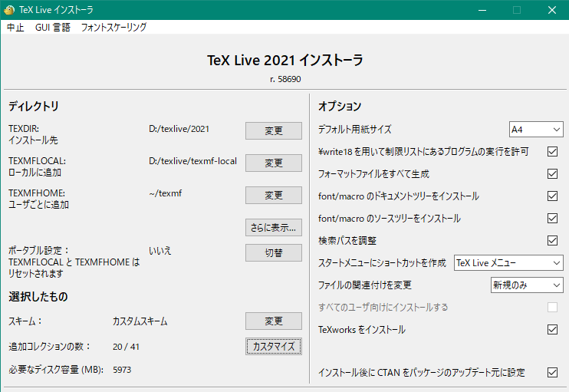This screenshot has width=569, height=392.
Task: Close the TeX Live installer window
Action: [552, 10]
